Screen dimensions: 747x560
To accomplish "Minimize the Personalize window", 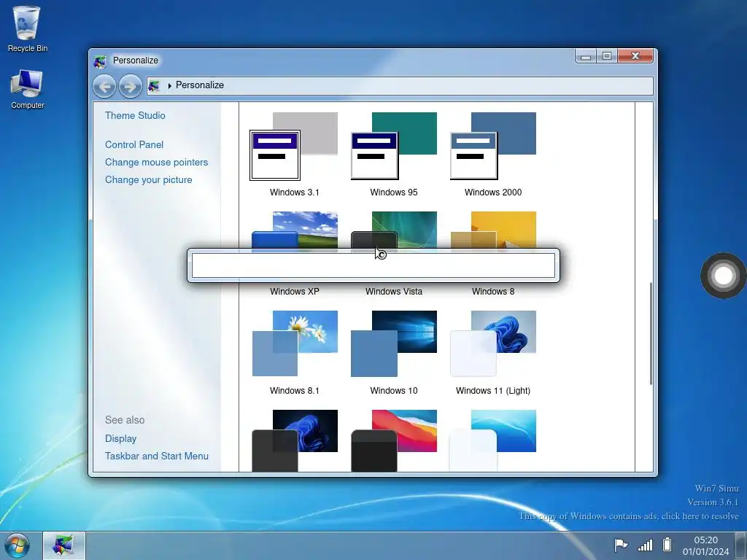I will 586,56.
